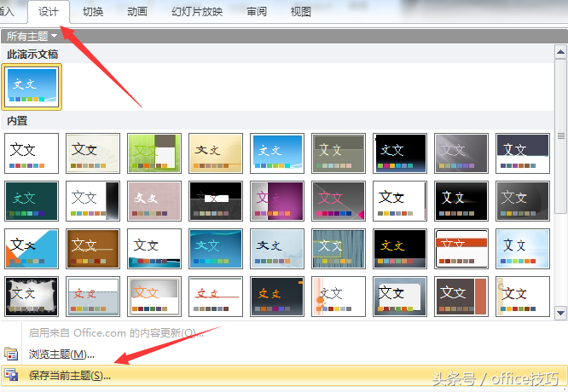Select the 审阅 tab

257,12
